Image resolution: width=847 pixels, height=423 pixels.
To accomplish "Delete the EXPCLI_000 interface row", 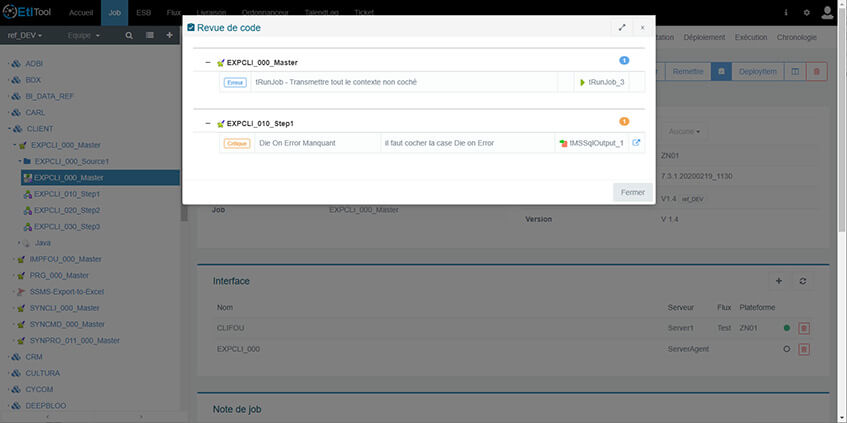I will point(804,350).
